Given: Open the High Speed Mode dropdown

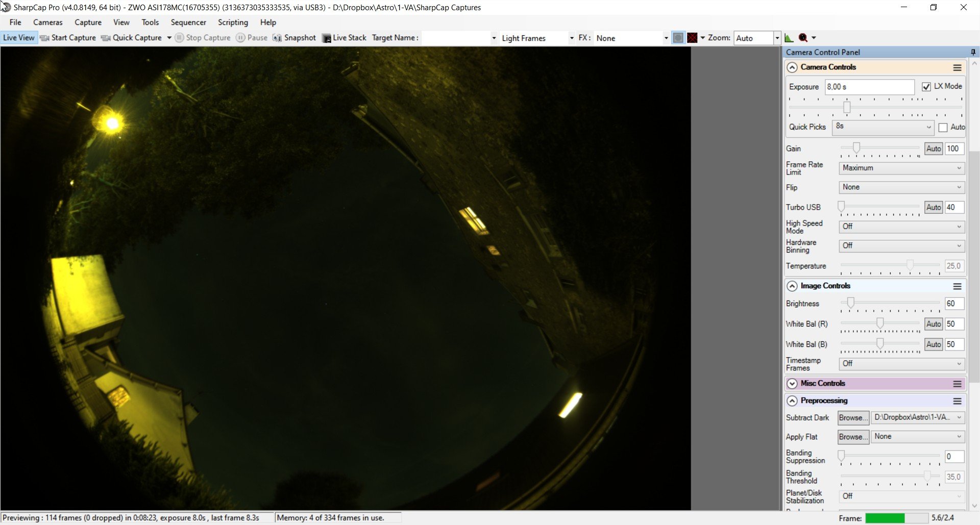Looking at the screenshot, I should [x=901, y=227].
